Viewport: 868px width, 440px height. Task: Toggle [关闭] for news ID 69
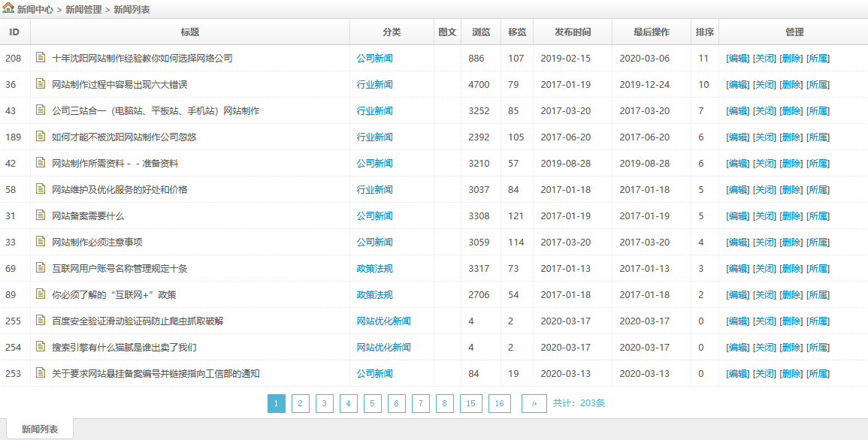(x=764, y=269)
